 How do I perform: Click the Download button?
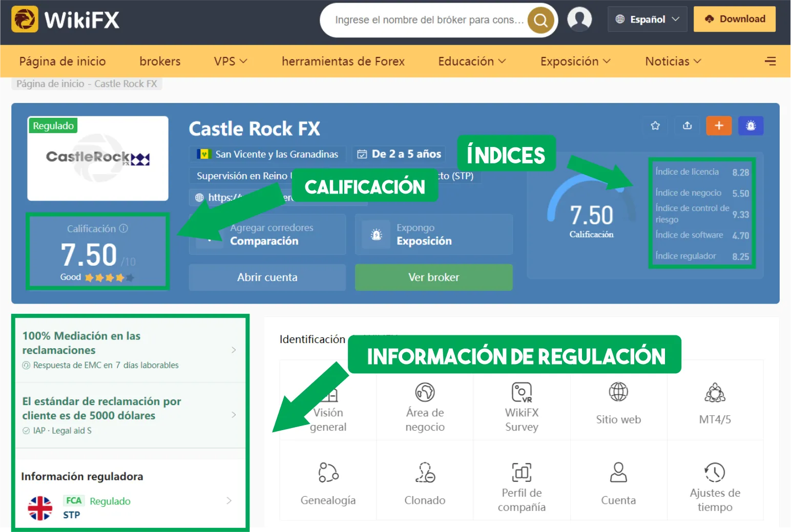(x=734, y=19)
